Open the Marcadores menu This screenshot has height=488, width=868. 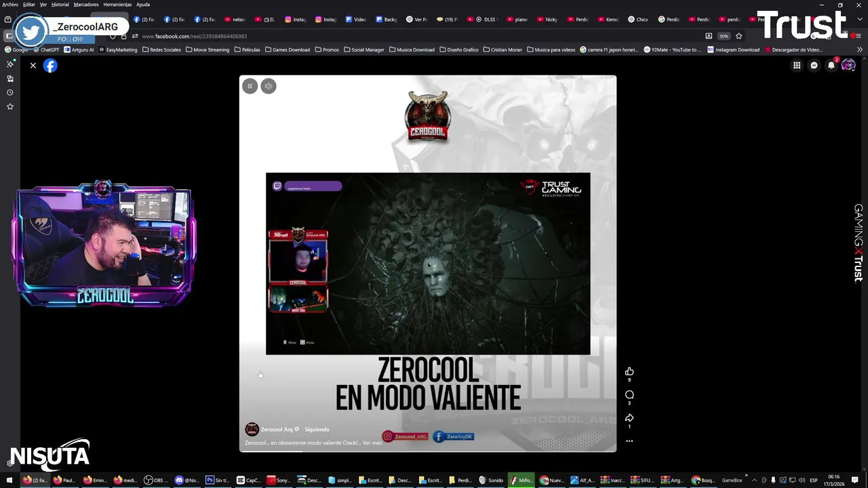(x=86, y=4)
